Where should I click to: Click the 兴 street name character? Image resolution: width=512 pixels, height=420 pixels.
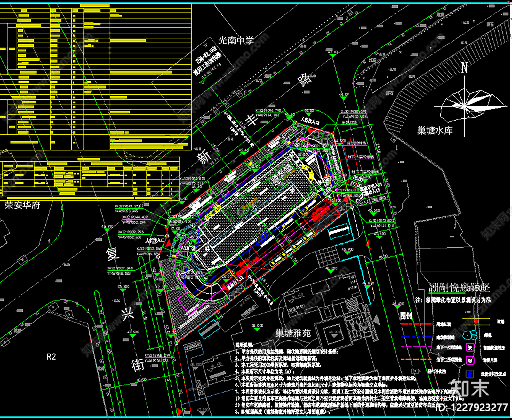point(128,313)
